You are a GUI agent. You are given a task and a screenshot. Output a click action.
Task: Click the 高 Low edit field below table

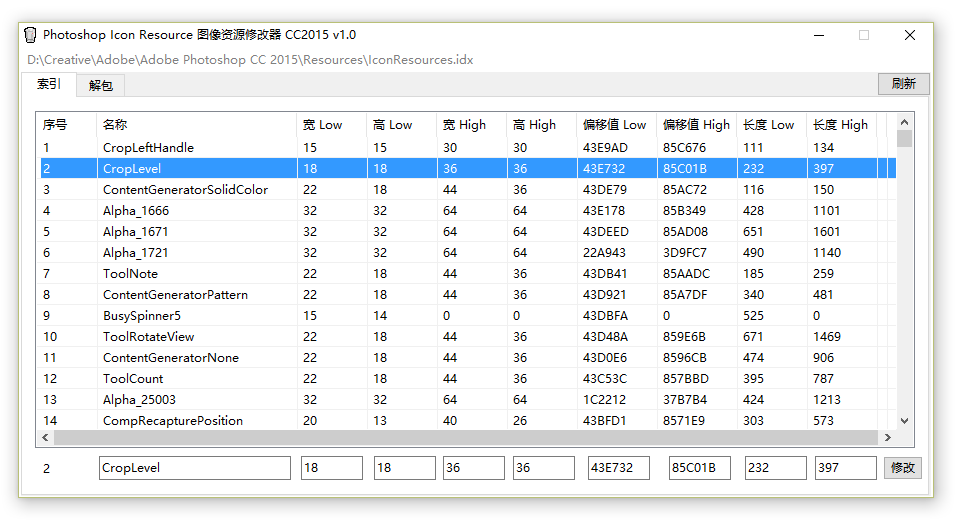pyautogui.click(x=404, y=468)
